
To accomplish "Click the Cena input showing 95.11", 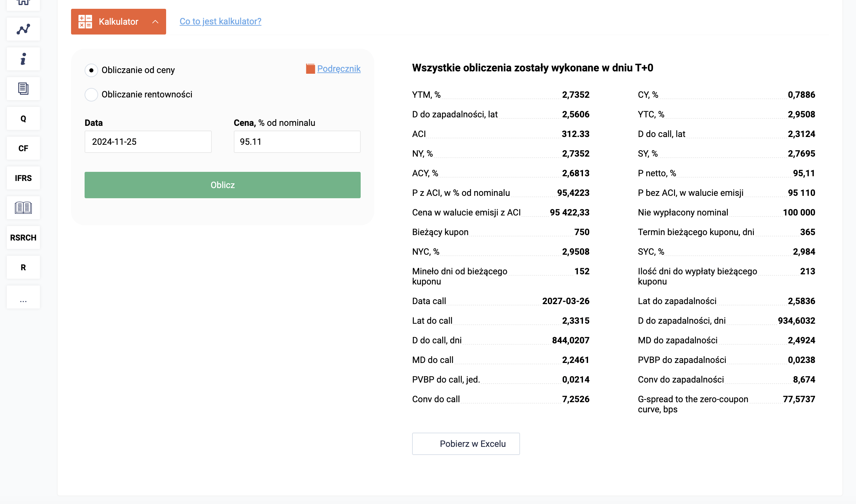I will [x=296, y=142].
